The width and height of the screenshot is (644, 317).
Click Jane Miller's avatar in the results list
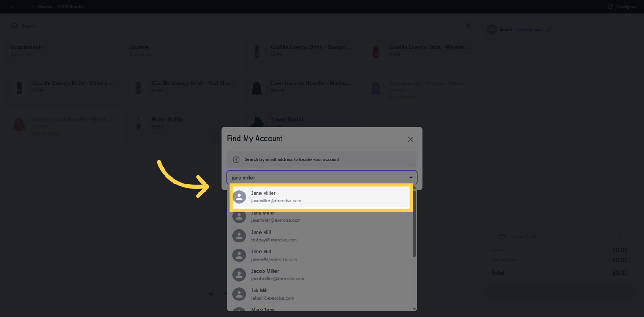239,197
